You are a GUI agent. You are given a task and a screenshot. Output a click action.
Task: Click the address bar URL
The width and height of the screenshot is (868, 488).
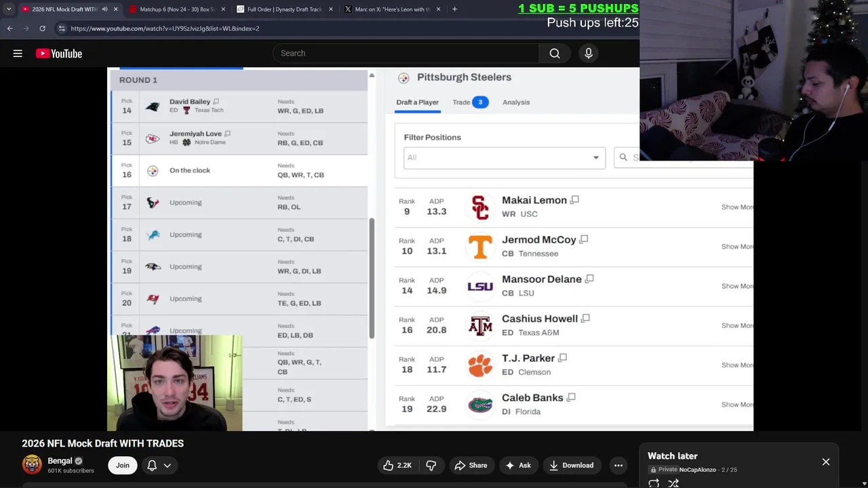point(165,28)
